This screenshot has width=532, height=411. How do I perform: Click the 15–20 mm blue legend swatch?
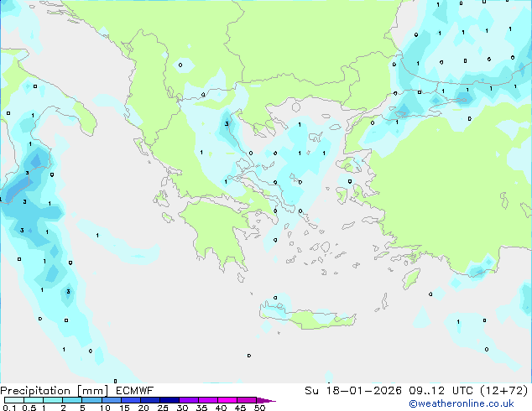coord(130,400)
